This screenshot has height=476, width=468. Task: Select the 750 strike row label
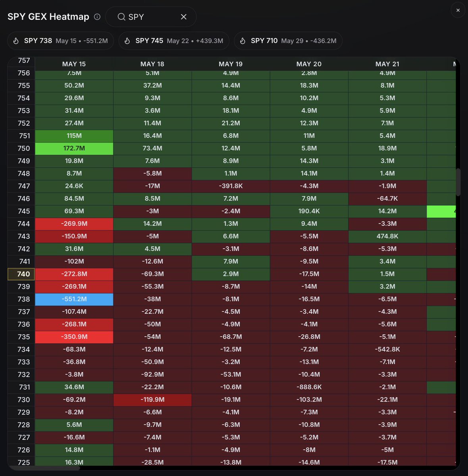click(21, 148)
